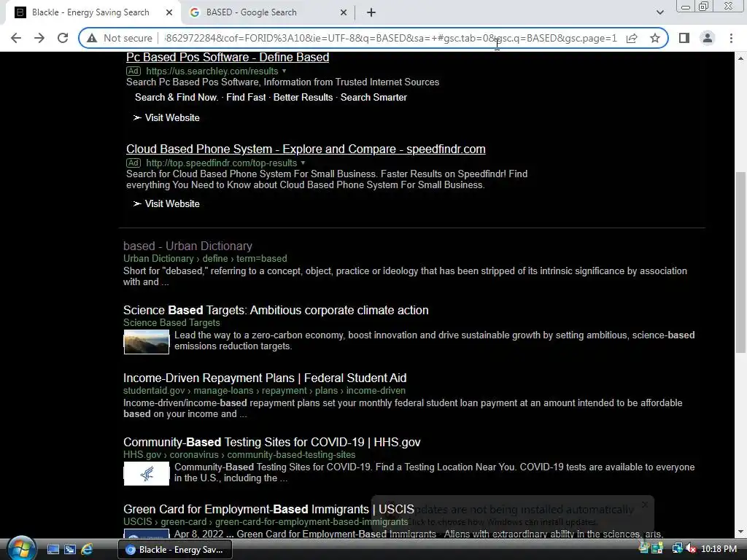Open the Windows Start menu orb
This screenshot has height=560, width=747.
tap(20, 548)
